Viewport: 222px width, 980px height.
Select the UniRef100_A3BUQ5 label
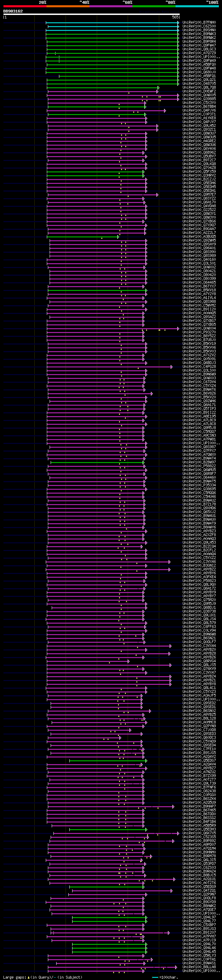[199, 237]
